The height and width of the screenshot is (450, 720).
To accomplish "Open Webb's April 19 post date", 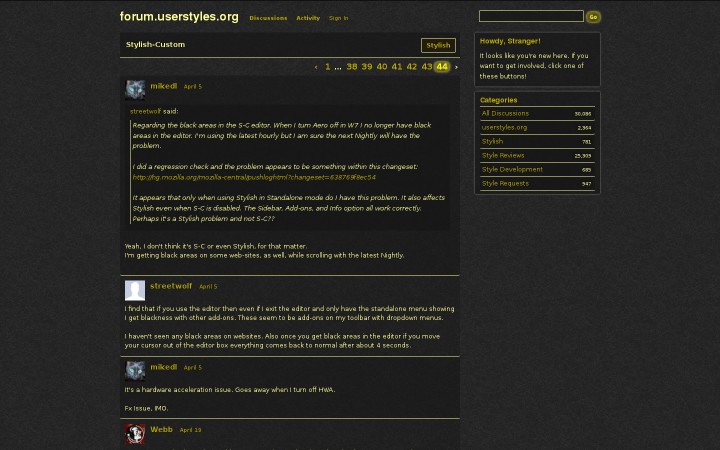I will (190, 430).
